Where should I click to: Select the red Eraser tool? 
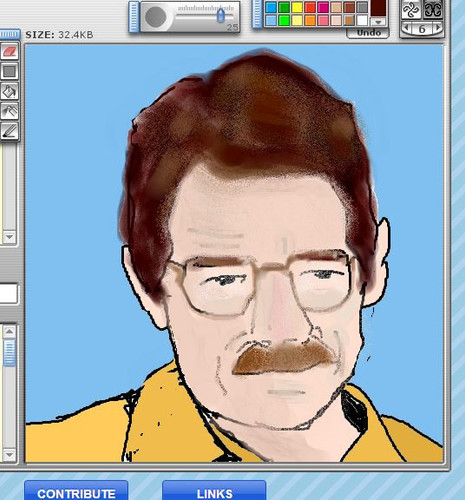[x=9, y=52]
